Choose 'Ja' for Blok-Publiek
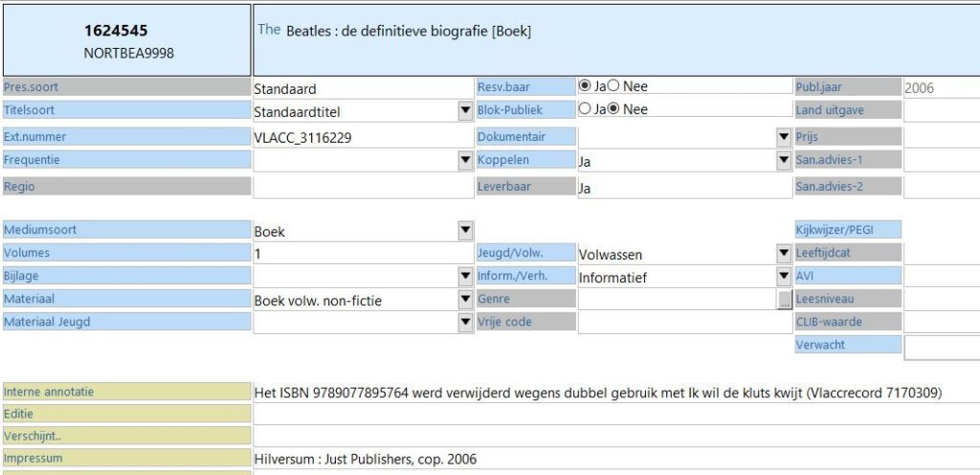Viewport: 980px width, 475px height. coord(585,109)
